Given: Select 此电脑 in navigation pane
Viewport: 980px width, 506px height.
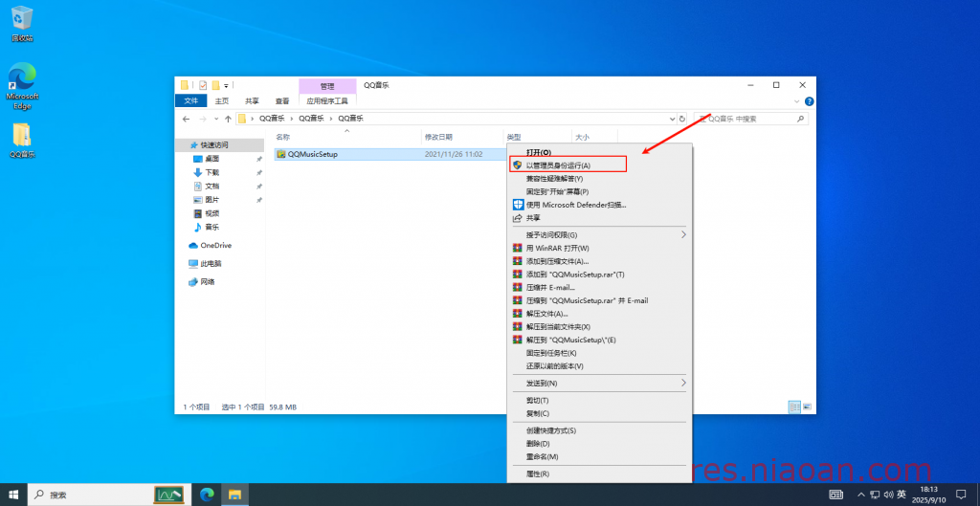Looking at the screenshot, I should [211, 264].
